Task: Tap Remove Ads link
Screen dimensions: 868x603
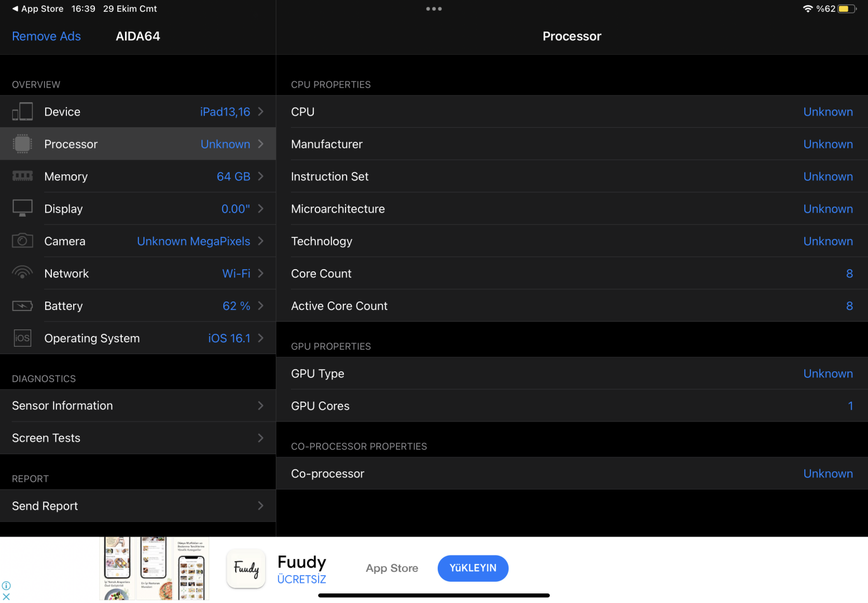Action: coord(46,36)
